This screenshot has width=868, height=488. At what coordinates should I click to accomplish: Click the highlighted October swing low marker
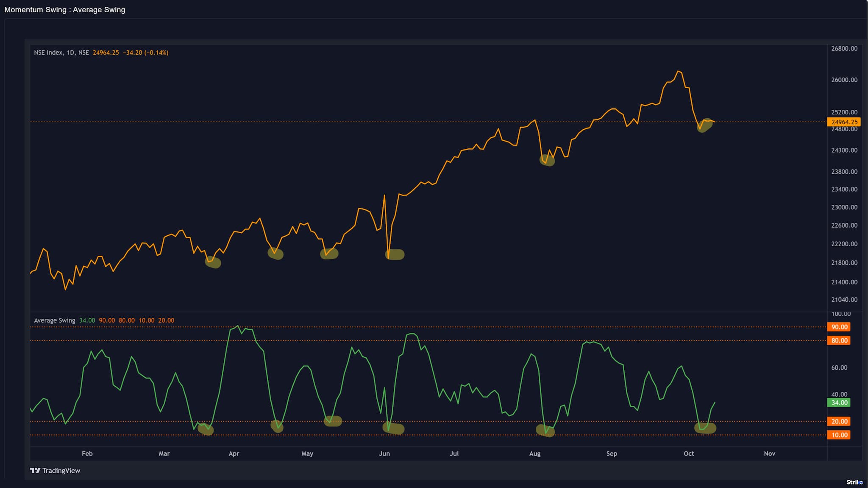[x=705, y=428]
